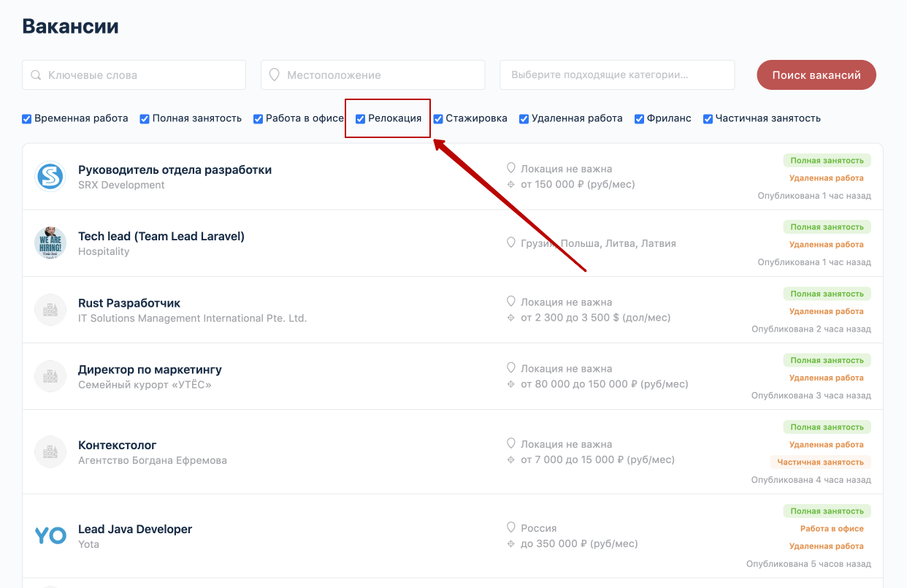Click the location pin icon in Местоположение field
Viewport: 907px width, 588px height.
(275, 75)
